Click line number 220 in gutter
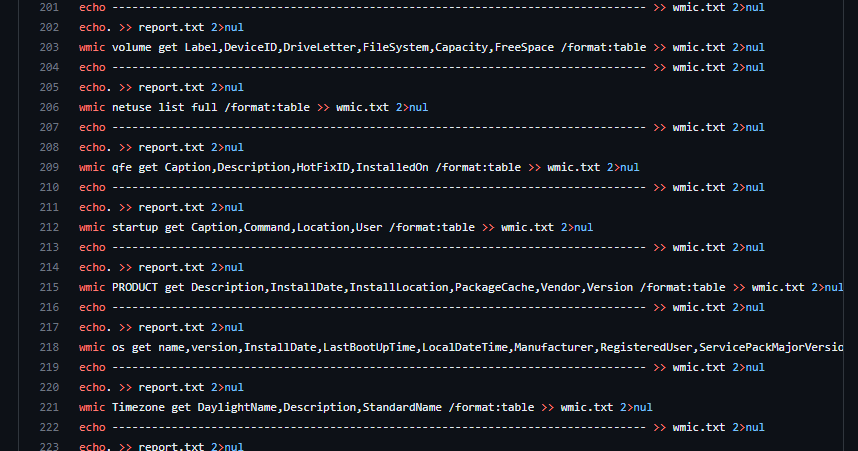 [49, 388]
